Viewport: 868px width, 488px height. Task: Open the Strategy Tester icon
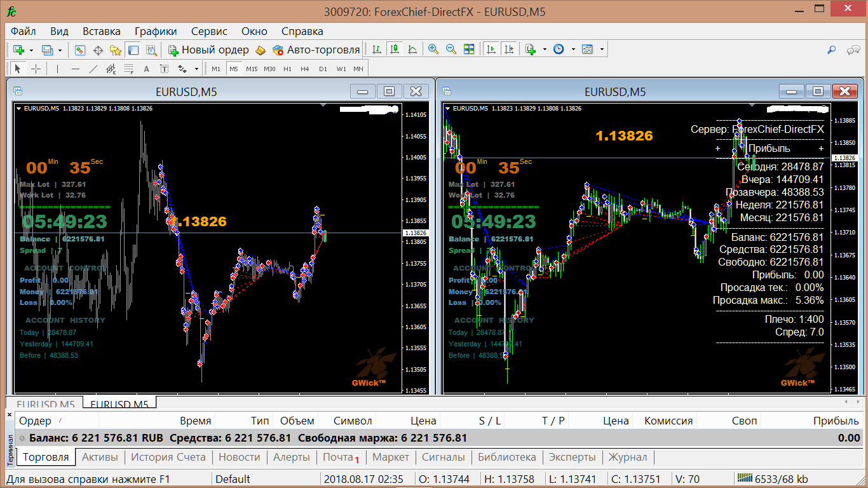151,50
